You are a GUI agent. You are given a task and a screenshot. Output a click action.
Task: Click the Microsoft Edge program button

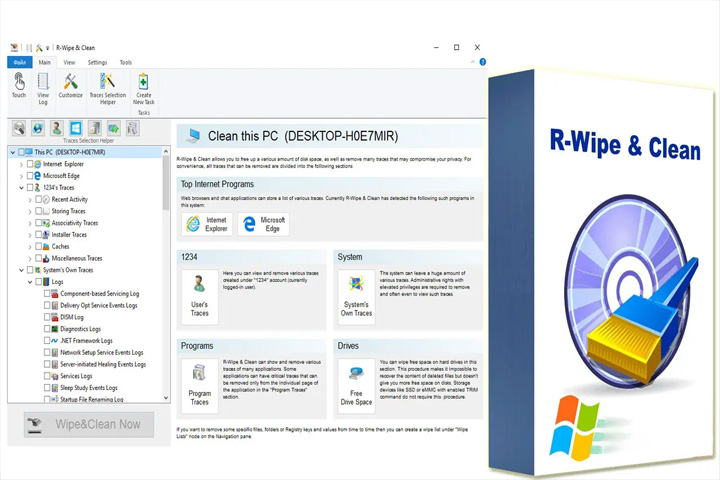pos(264,224)
